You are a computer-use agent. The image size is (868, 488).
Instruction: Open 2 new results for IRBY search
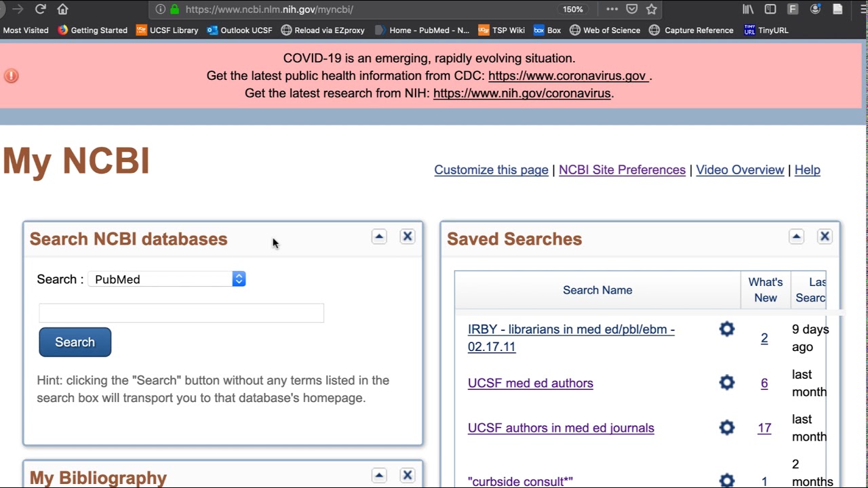pos(764,338)
